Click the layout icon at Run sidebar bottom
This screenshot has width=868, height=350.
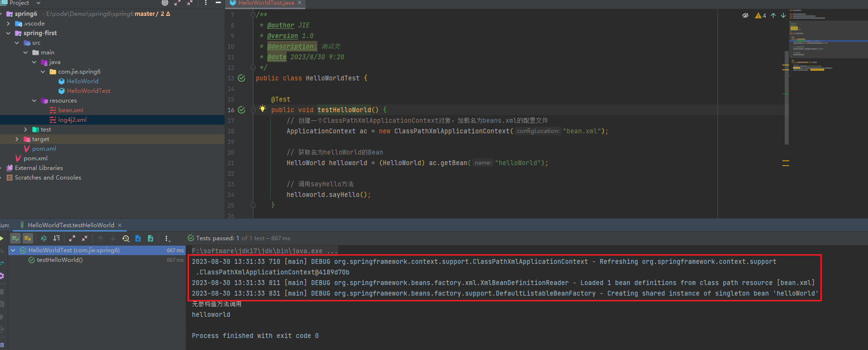tap(1, 345)
